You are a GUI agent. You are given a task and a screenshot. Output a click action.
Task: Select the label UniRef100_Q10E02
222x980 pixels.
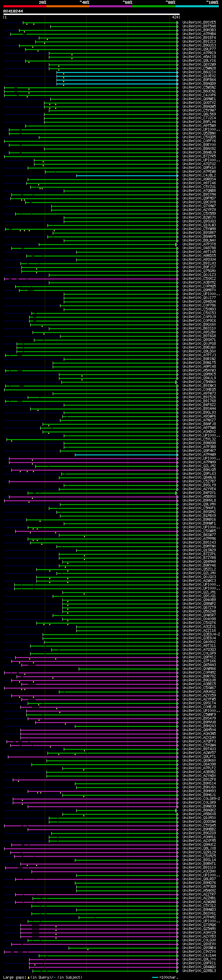(x=199, y=76)
